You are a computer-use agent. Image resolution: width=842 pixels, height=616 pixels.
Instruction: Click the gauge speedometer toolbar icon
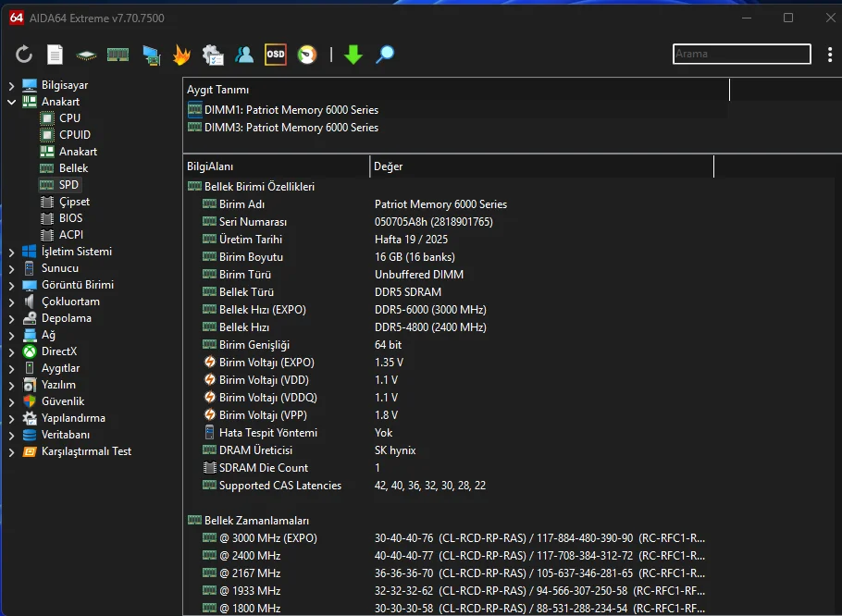click(x=306, y=55)
